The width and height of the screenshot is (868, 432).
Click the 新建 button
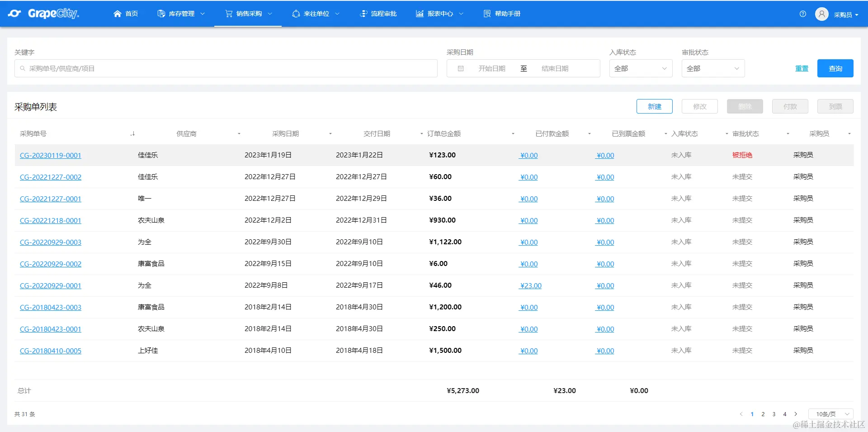654,107
